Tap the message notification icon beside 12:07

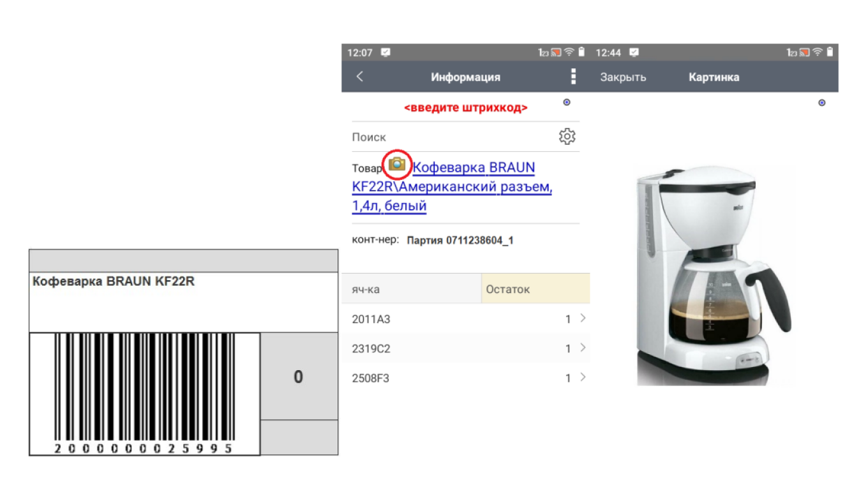[x=385, y=52]
